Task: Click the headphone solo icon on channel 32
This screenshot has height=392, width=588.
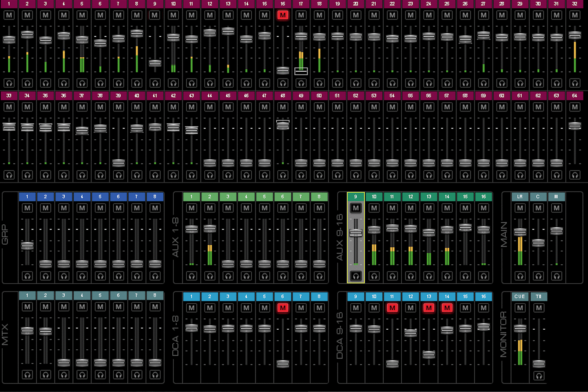Action: point(575,83)
